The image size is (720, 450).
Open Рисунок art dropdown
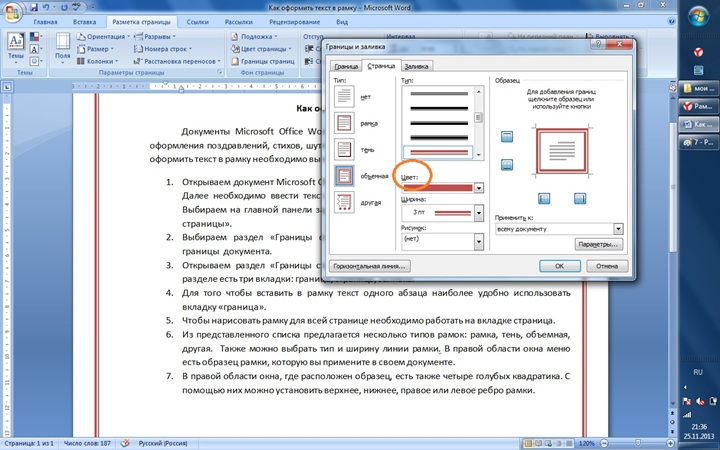(479, 242)
